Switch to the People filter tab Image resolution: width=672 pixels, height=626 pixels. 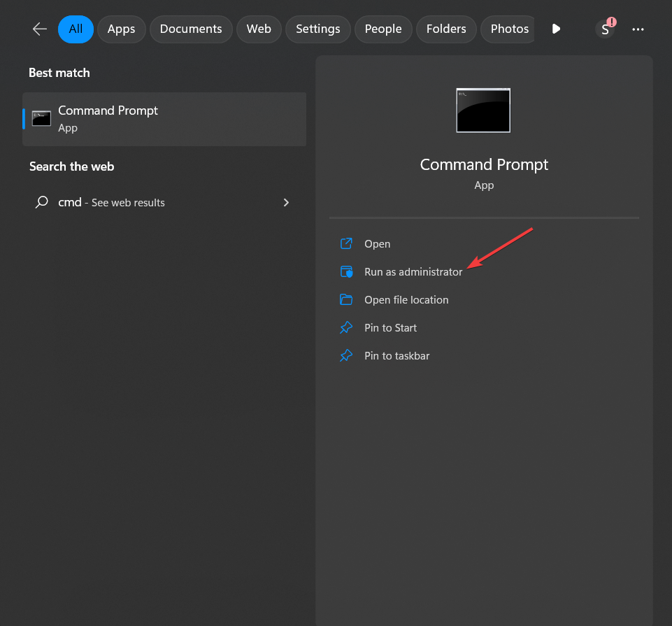383,29
